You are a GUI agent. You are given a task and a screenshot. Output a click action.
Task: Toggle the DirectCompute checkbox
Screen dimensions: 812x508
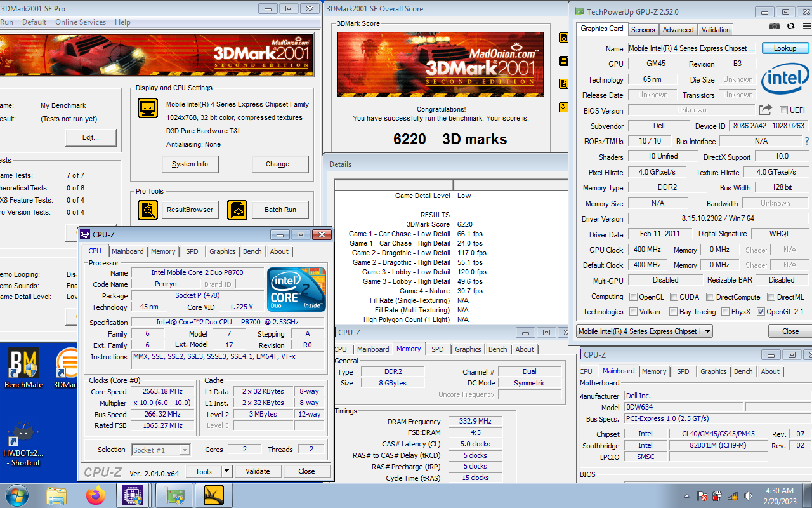coord(710,297)
